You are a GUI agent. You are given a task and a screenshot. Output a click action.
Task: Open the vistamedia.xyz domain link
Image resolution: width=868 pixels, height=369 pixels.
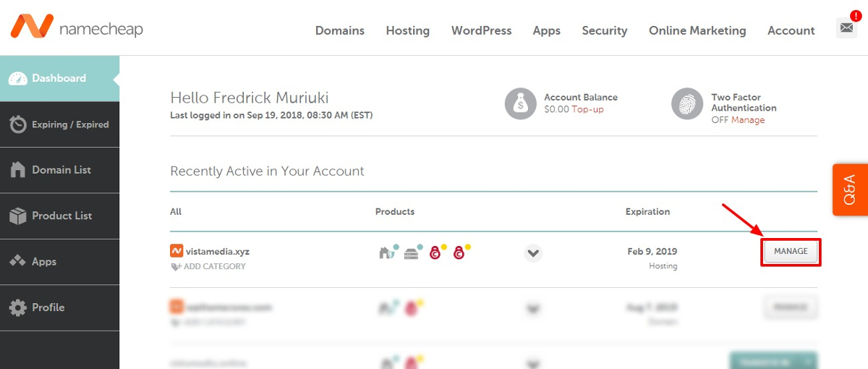[218, 252]
